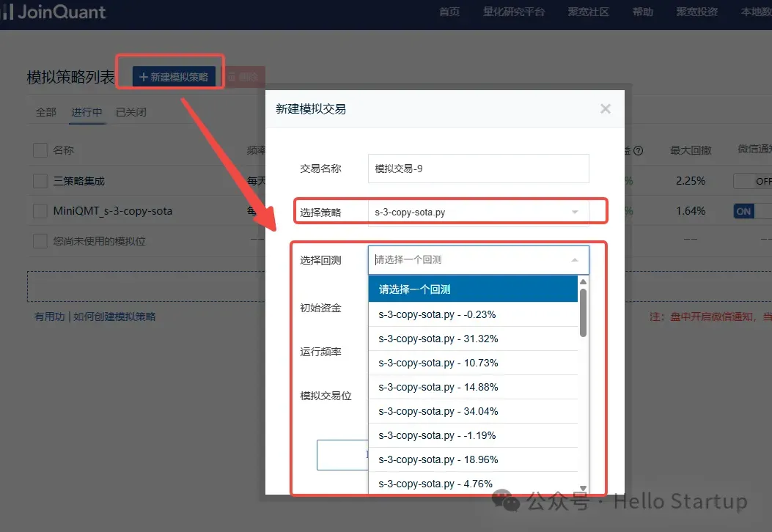Collapse the 选择回测 dropdown arrow
This screenshot has height=532, width=772.
(575, 260)
